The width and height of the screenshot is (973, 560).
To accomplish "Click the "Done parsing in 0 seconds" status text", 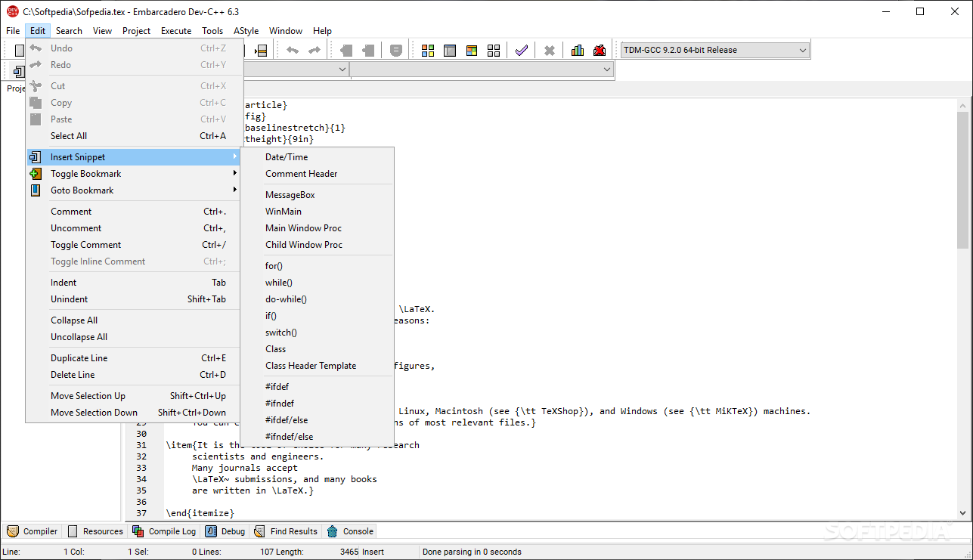I will (472, 552).
